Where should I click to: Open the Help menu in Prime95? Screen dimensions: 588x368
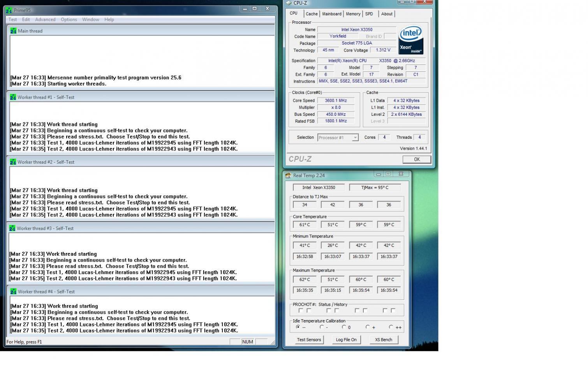tap(109, 19)
